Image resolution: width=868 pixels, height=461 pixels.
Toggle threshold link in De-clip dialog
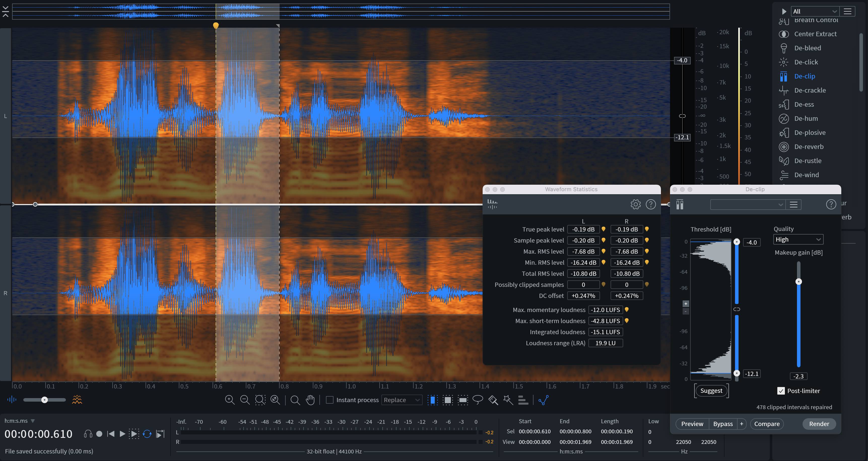click(737, 309)
